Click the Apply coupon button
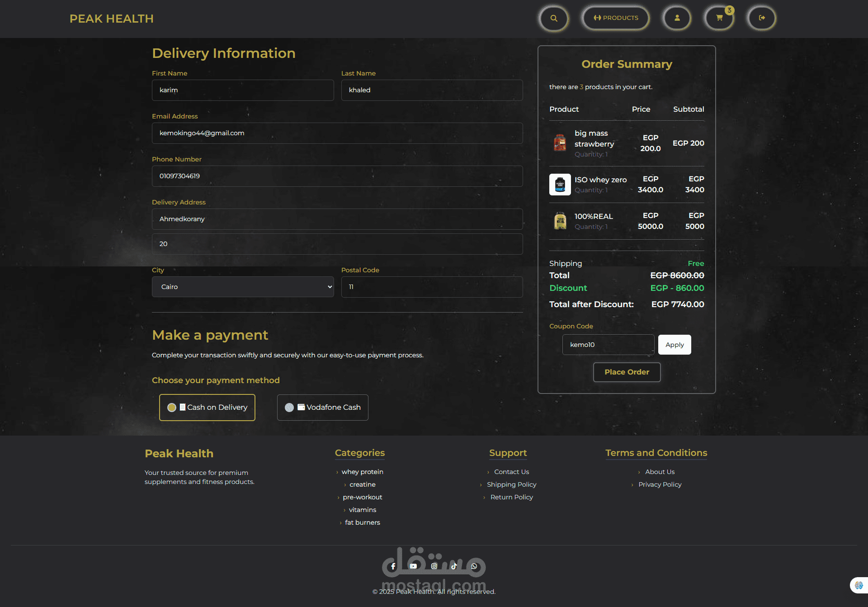 coord(675,345)
